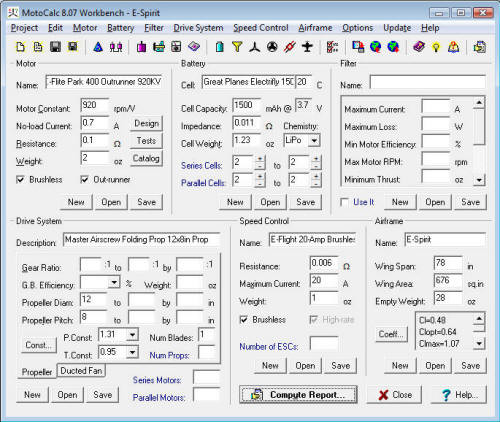This screenshot has width=500, height=422.
Task: Click the motor Design button
Action: click(x=146, y=123)
